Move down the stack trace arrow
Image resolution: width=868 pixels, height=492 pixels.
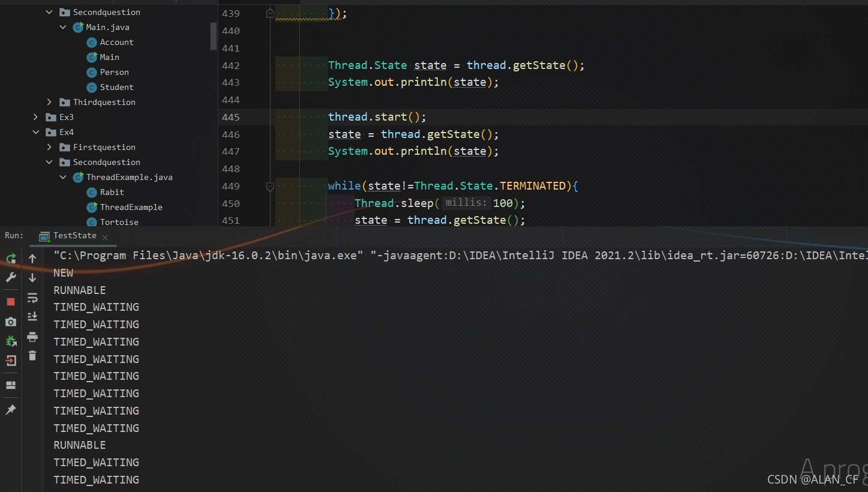pyautogui.click(x=32, y=278)
